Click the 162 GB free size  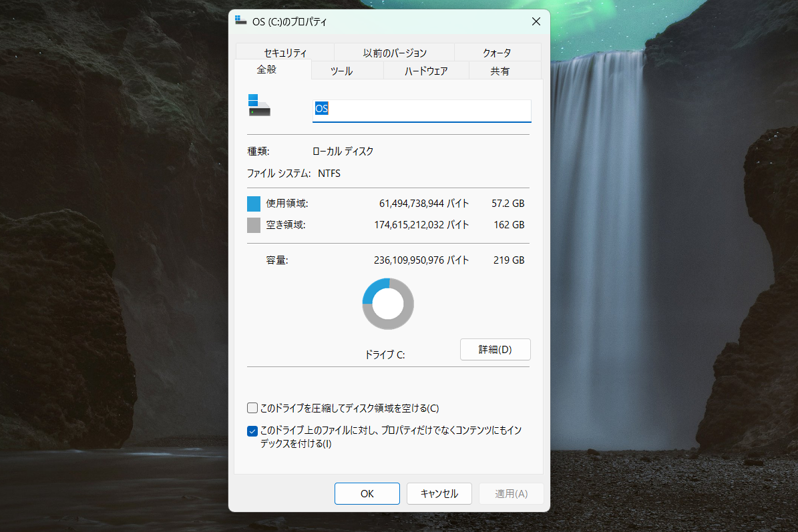click(509, 225)
